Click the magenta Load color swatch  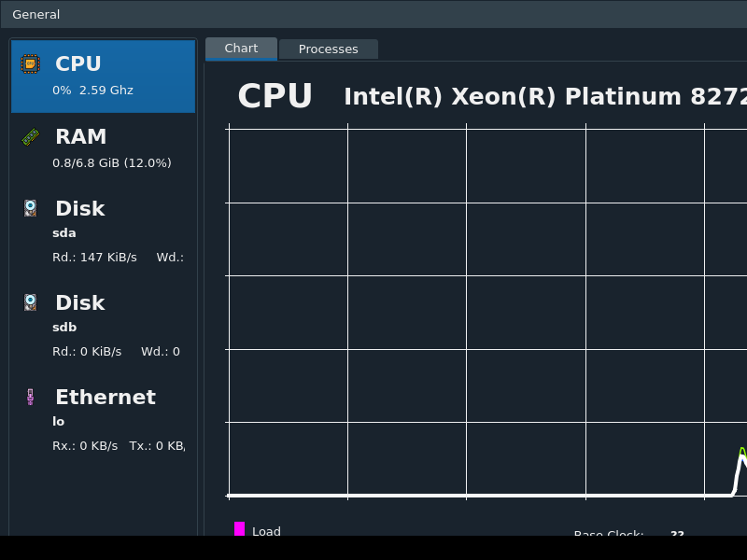tap(240, 528)
